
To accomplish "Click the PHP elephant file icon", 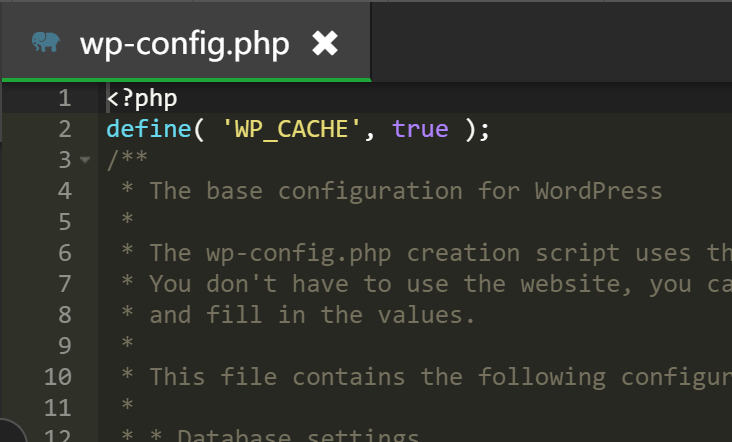I will (x=45, y=42).
